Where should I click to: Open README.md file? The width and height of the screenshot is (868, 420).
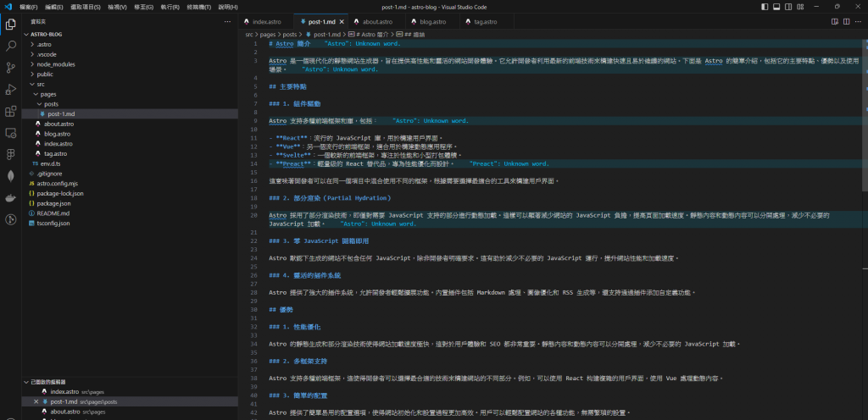[x=130, y=213]
